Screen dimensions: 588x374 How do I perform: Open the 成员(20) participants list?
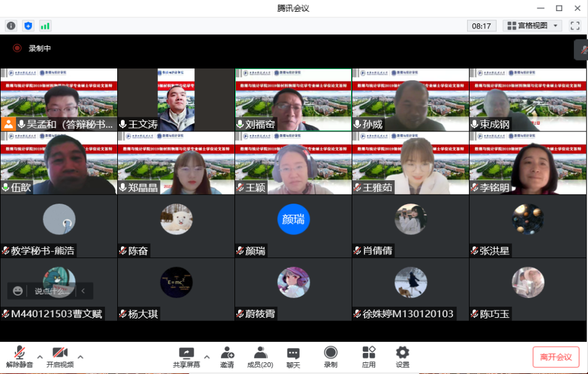(260, 357)
